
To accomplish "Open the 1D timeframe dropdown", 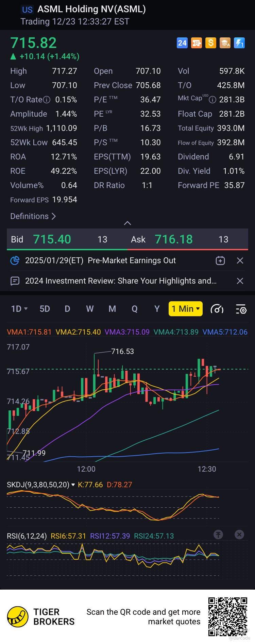I will [19, 309].
